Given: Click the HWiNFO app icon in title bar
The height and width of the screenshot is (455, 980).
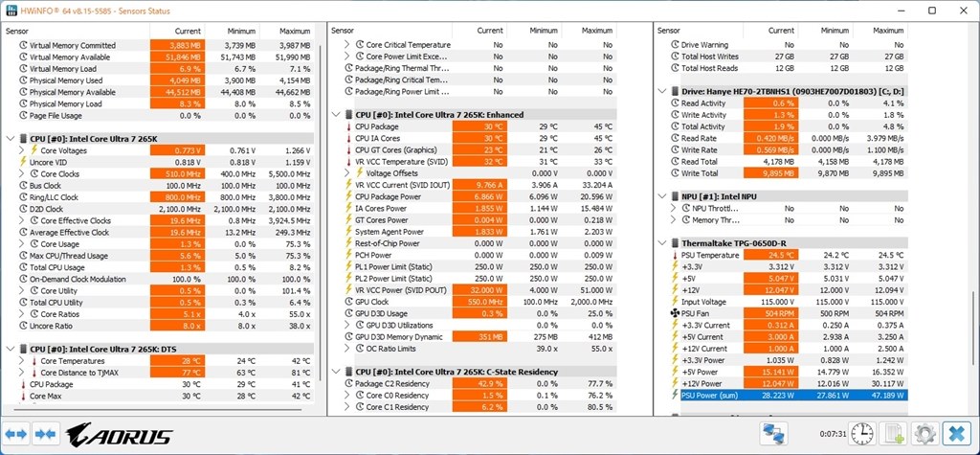Looking at the screenshot, I should click(x=11, y=11).
